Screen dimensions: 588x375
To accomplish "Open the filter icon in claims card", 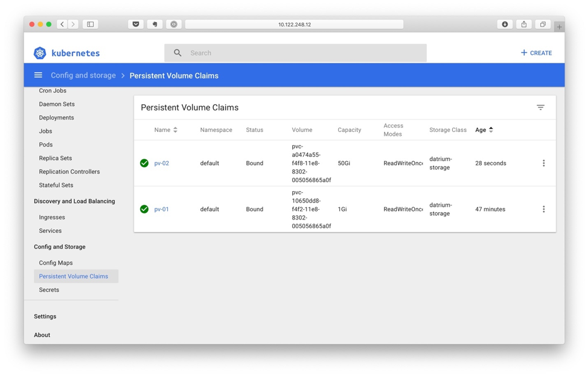I will pyautogui.click(x=540, y=107).
